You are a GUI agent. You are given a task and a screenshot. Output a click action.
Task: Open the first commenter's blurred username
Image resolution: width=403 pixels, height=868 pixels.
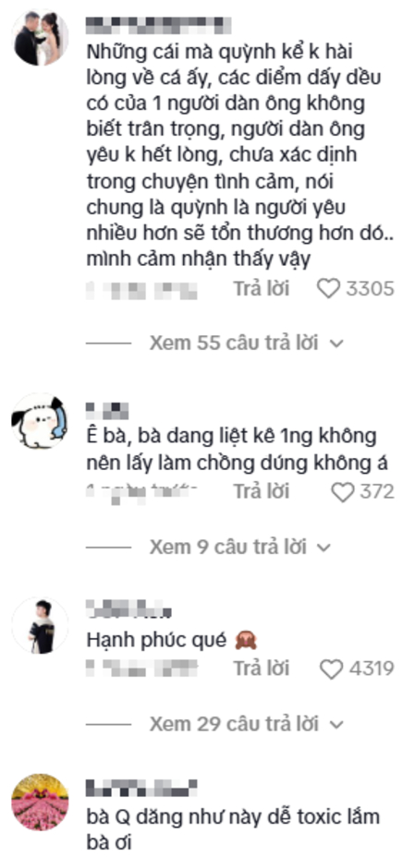pyautogui.click(x=159, y=23)
